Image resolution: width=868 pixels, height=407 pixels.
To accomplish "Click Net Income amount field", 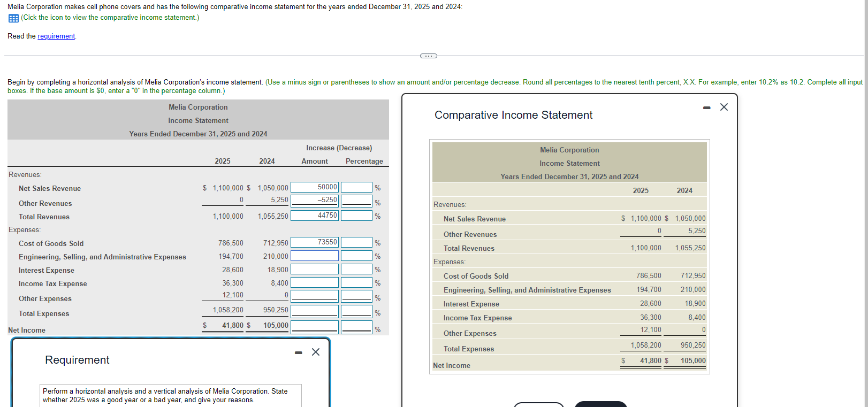I will tap(315, 326).
